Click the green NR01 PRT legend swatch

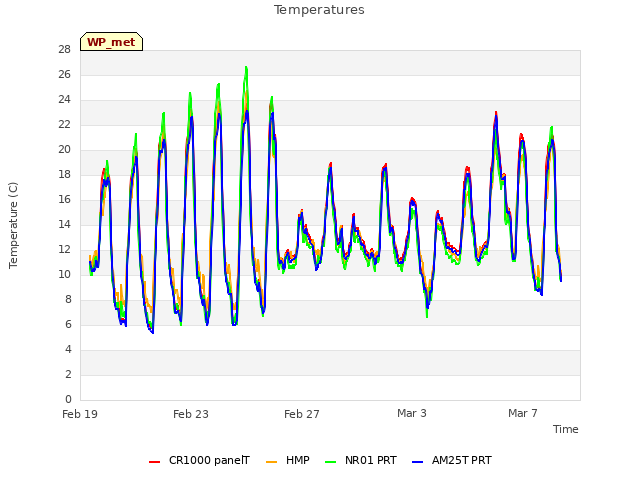[331, 462]
